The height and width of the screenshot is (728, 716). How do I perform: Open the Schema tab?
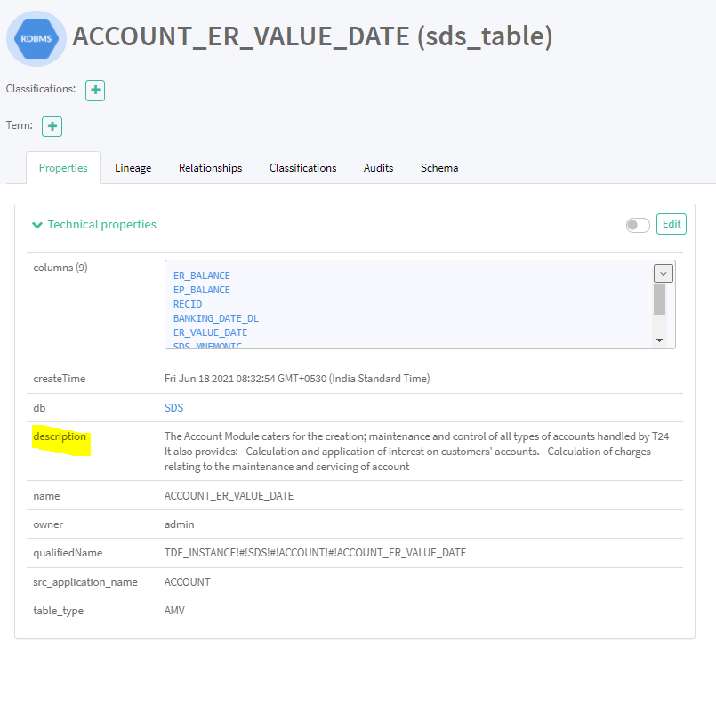point(439,168)
